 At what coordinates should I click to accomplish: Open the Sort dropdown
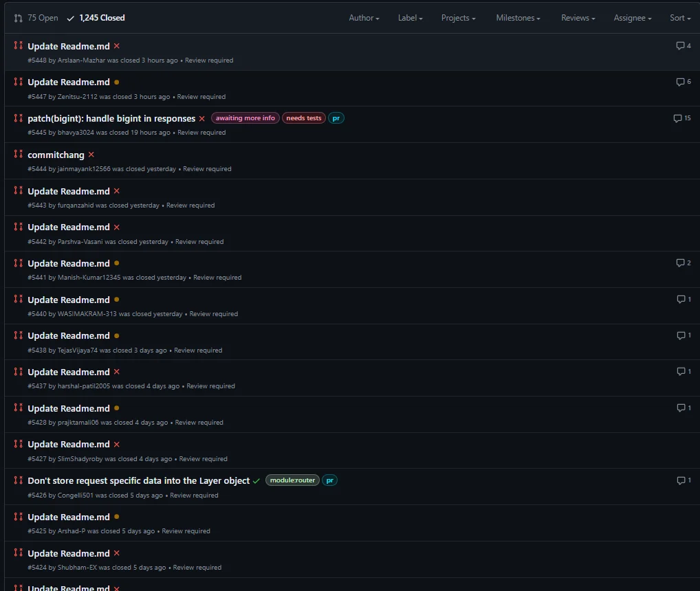pyautogui.click(x=680, y=18)
